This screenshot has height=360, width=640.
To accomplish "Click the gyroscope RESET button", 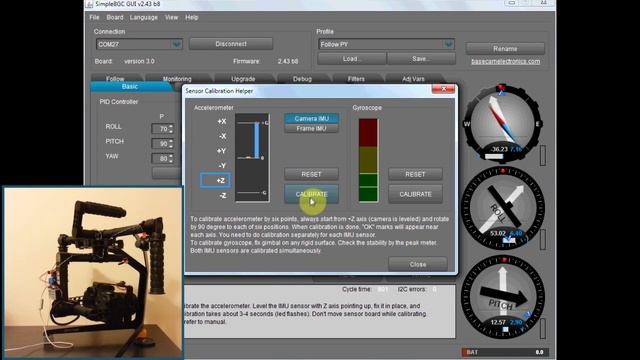I will click(415, 174).
